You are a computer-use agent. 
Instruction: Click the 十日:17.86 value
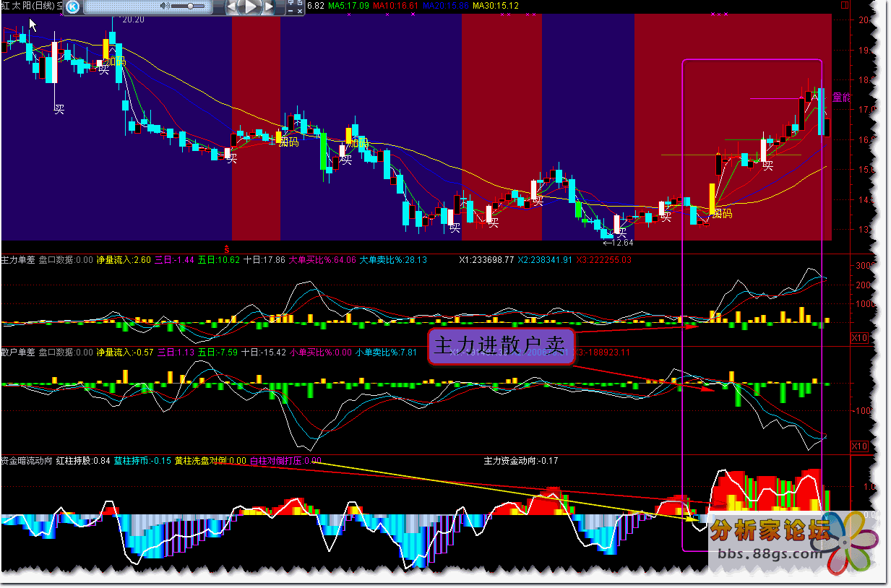[x=264, y=260]
